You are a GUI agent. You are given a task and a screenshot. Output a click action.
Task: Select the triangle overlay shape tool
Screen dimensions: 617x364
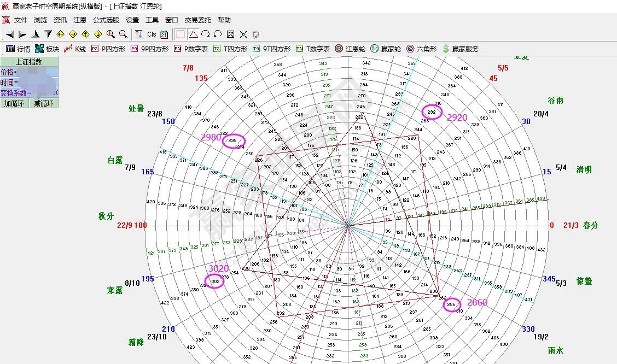(x=193, y=34)
